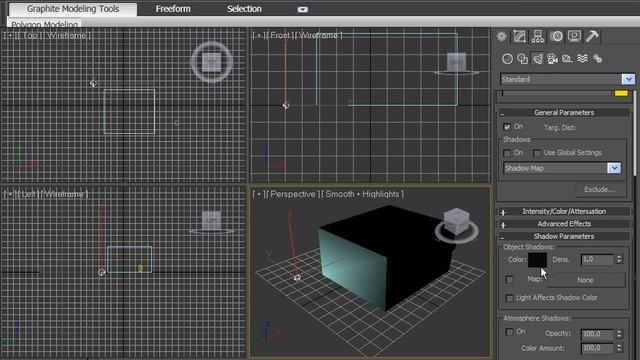Click the Color Amount value field
The height and width of the screenshot is (360, 640).
coord(597,348)
